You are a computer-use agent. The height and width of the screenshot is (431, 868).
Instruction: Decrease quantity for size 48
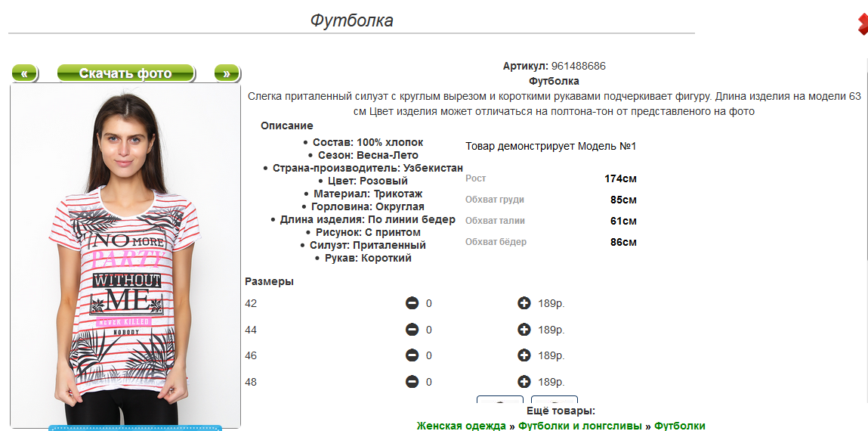tap(412, 382)
